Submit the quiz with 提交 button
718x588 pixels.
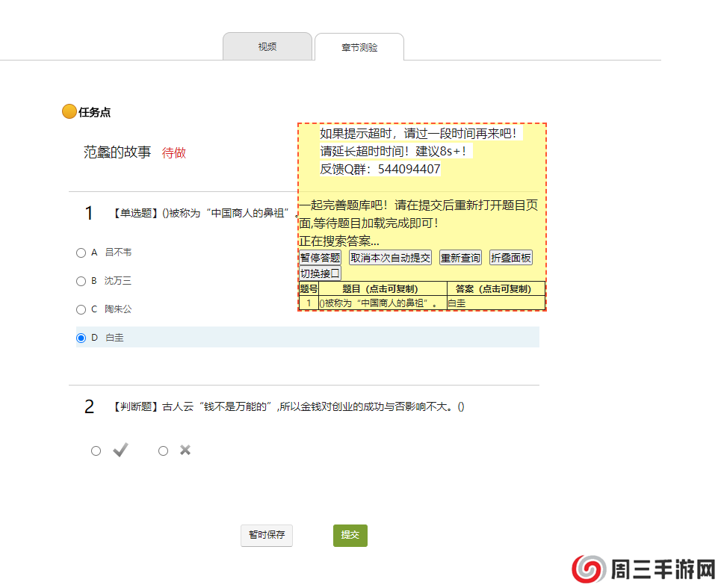pos(350,535)
